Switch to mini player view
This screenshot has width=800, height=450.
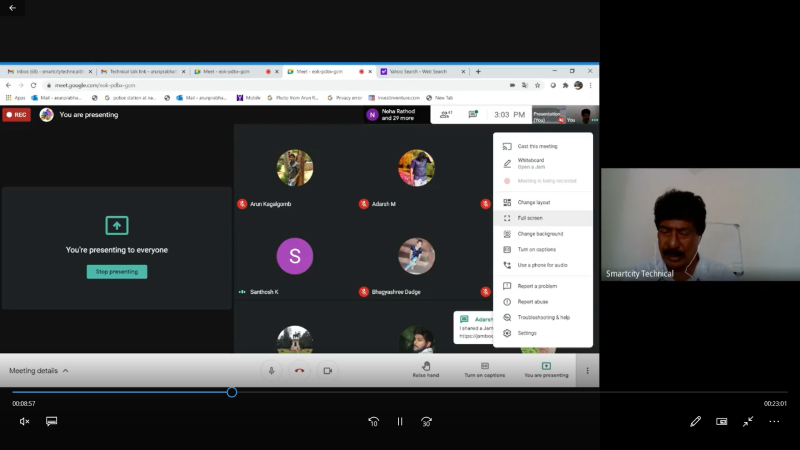pyautogui.click(x=721, y=421)
